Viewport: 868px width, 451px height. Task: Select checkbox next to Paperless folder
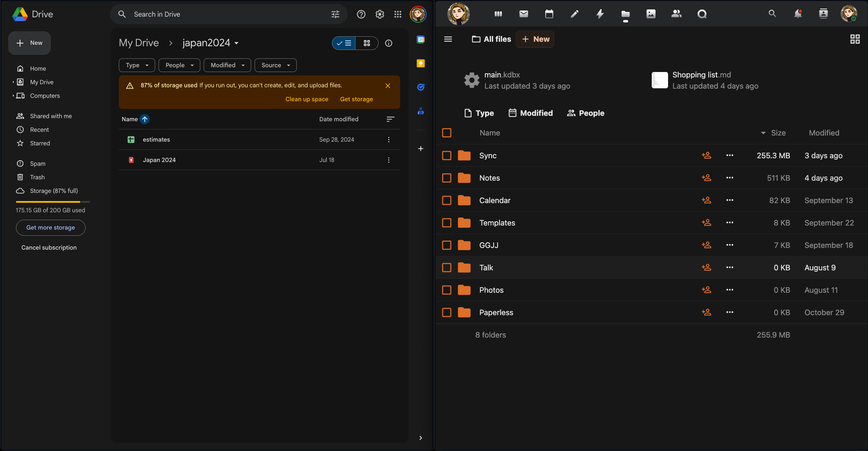(447, 312)
